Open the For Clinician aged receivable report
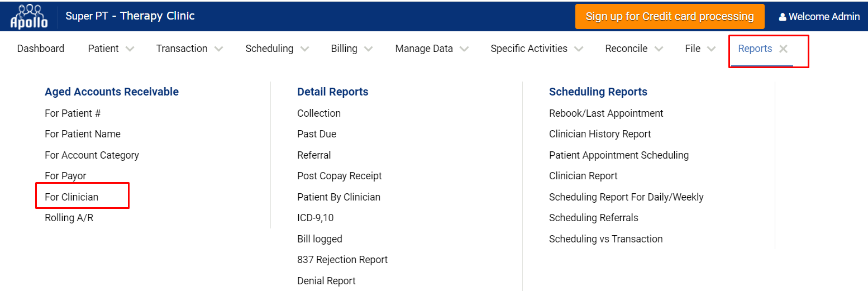The width and height of the screenshot is (868, 291). point(71,197)
